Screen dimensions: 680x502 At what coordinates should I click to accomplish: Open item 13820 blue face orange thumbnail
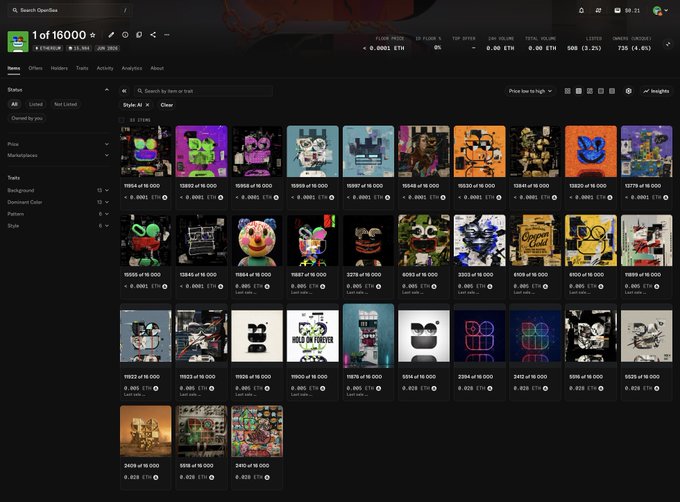pos(591,151)
